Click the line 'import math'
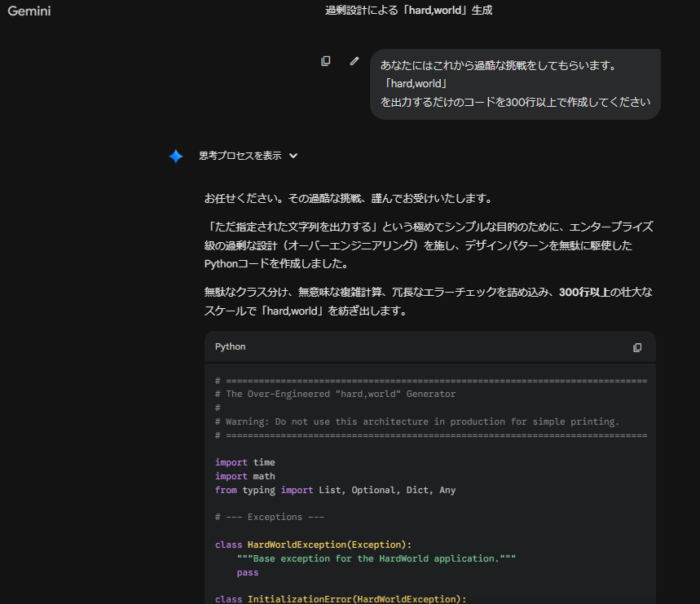The image size is (700, 604). click(245, 476)
